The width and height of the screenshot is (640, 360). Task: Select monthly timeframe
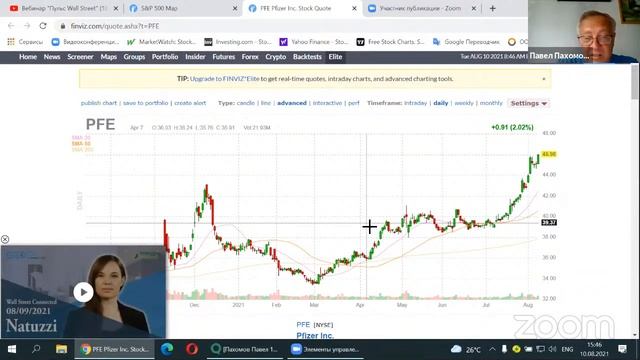491,103
